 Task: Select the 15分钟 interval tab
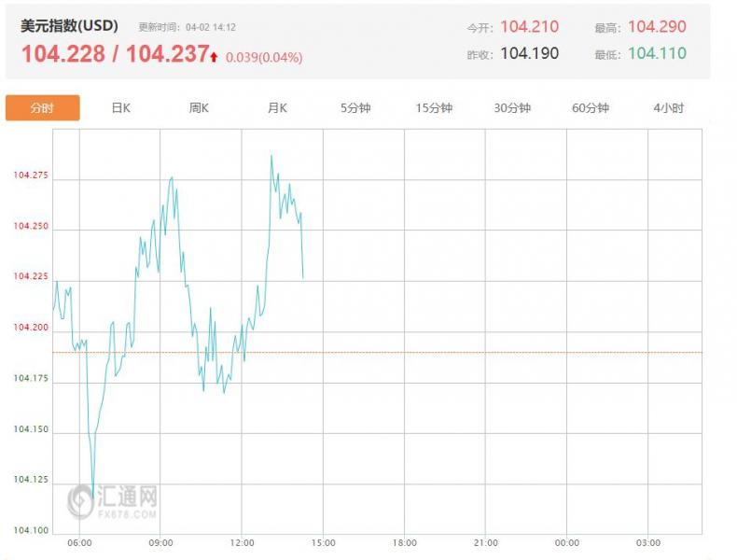click(x=434, y=108)
